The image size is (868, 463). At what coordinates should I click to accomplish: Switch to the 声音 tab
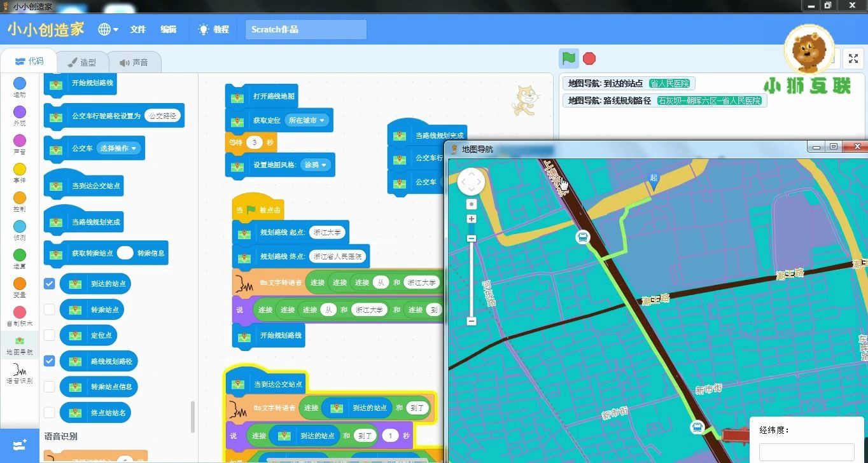click(x=134, y=62)
